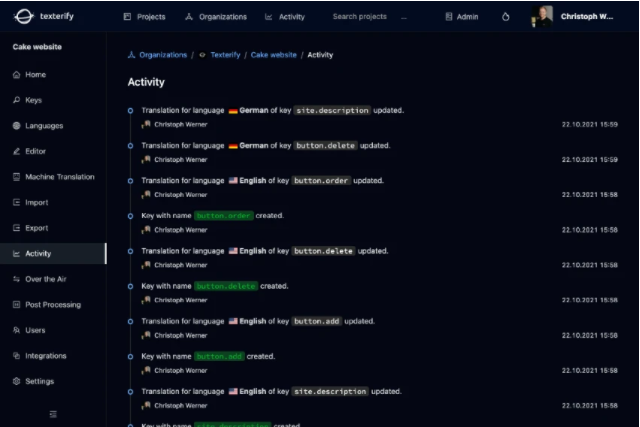Click green button.order created key tag
Image resolution: width=640 pixels, height=427 pixels.
click(x=223, y=216)
